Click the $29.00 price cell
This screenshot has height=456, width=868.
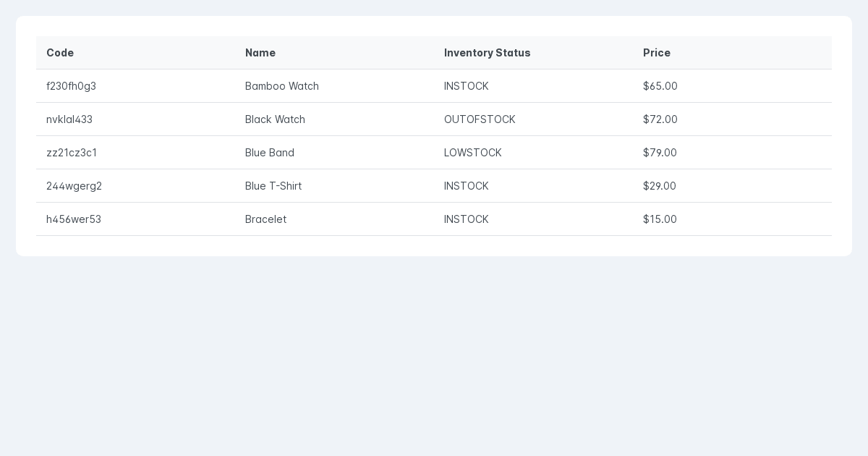[x=732, y=186]
